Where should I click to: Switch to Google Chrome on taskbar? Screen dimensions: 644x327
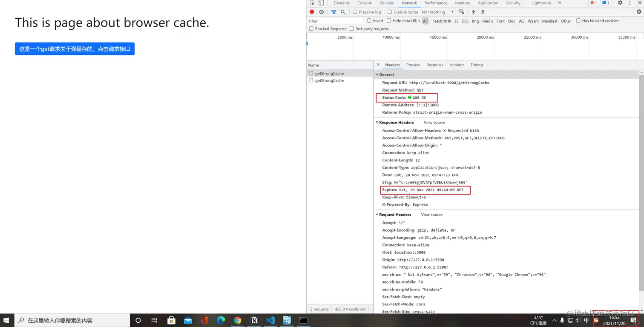[237, 320]
